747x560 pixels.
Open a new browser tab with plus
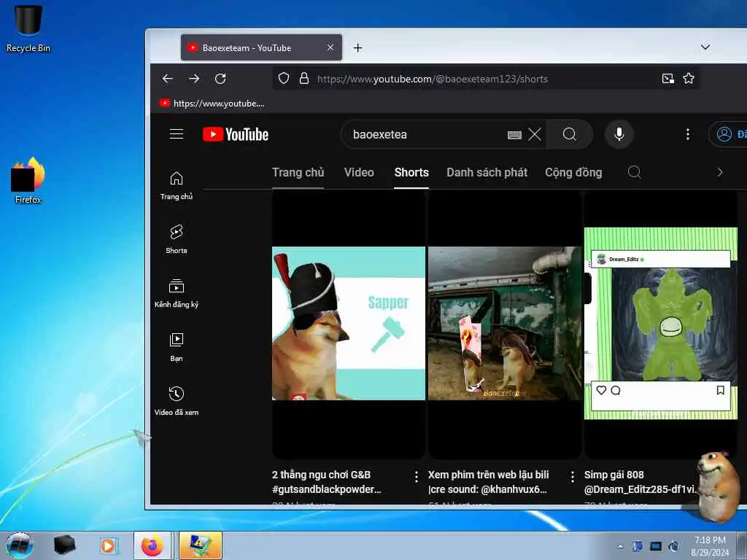(x=357, y=47)
